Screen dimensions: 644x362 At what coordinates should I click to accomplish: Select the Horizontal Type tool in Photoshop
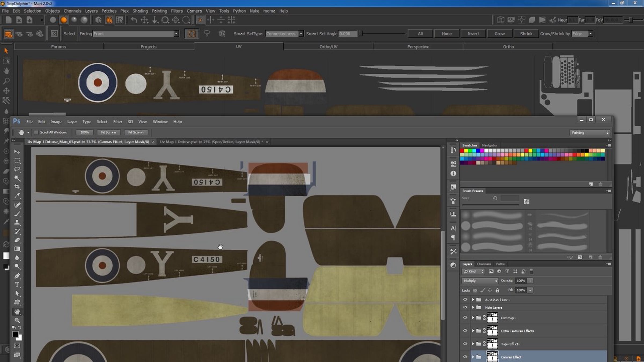point(17,285)
